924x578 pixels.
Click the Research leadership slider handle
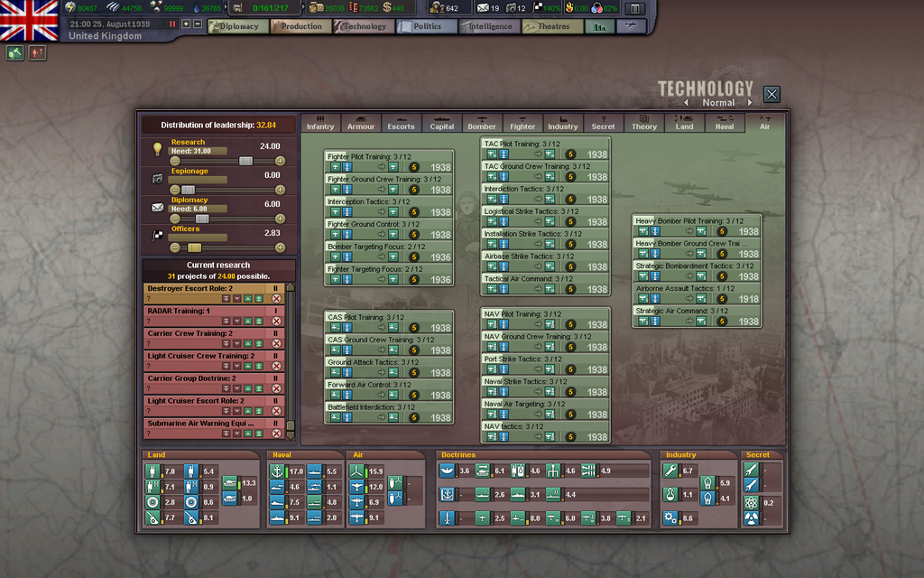click(245, 161)
